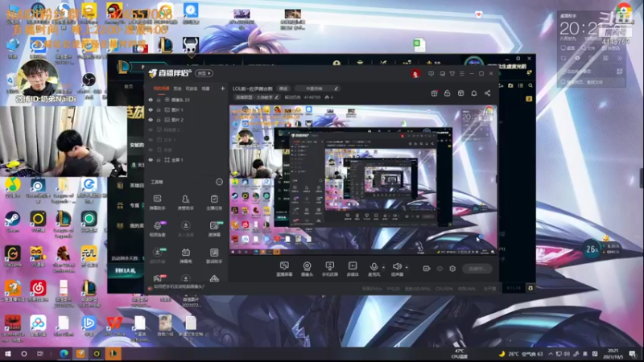Add a multimedia source
The width and height of the screenshot is (644, 362).
click(x=353, y=269)
